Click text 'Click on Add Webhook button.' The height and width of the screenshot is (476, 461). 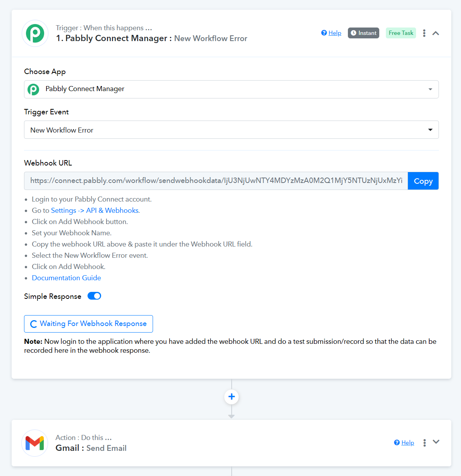click(80, 222)
